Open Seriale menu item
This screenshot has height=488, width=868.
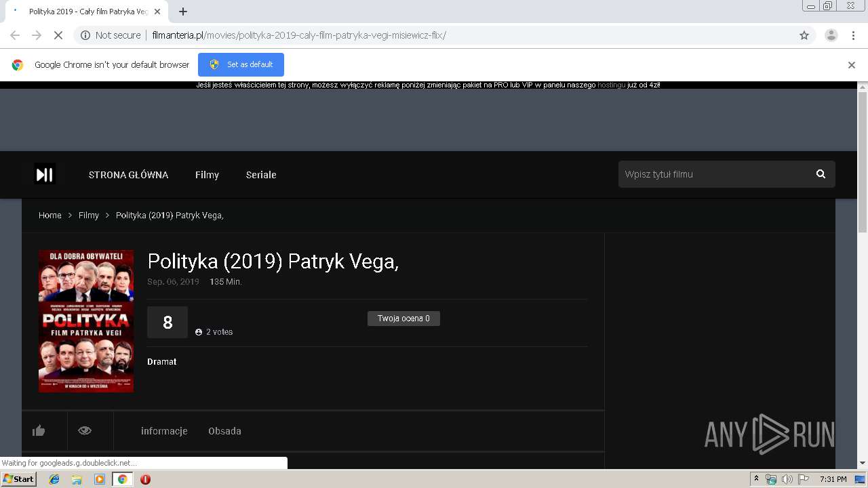[x=261, y=175]
